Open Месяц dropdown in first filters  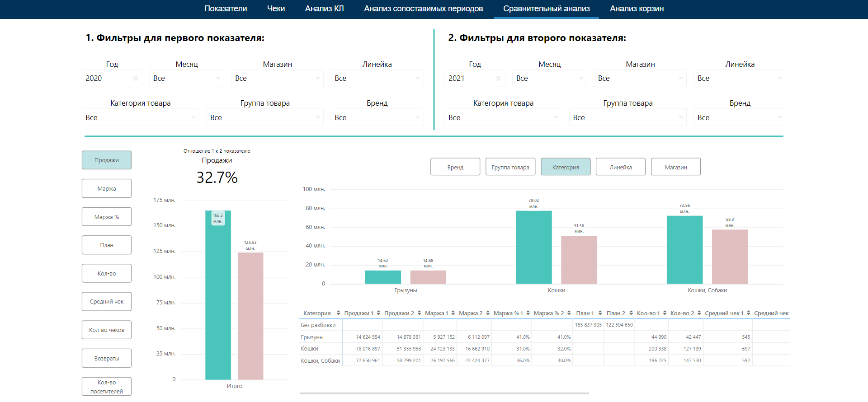click(187, 78)
